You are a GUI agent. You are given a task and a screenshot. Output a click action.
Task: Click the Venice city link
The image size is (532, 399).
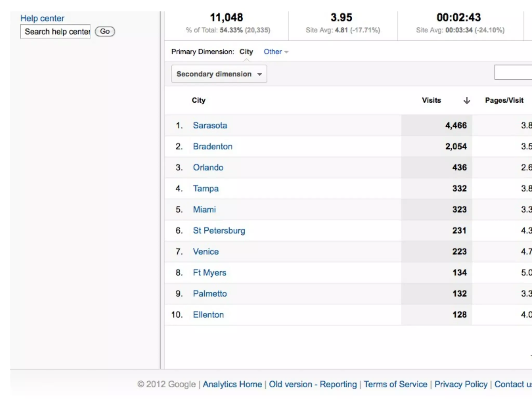point(205,252)
